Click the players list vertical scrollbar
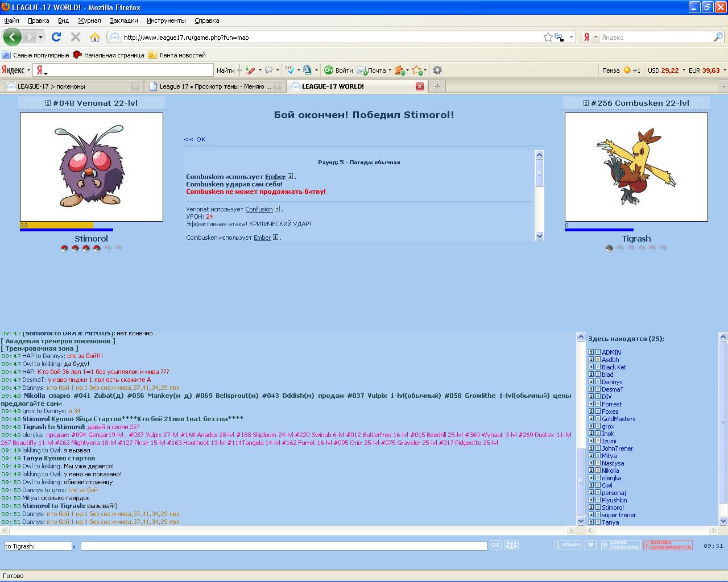728x582 pixels. [x=723, y=429]
